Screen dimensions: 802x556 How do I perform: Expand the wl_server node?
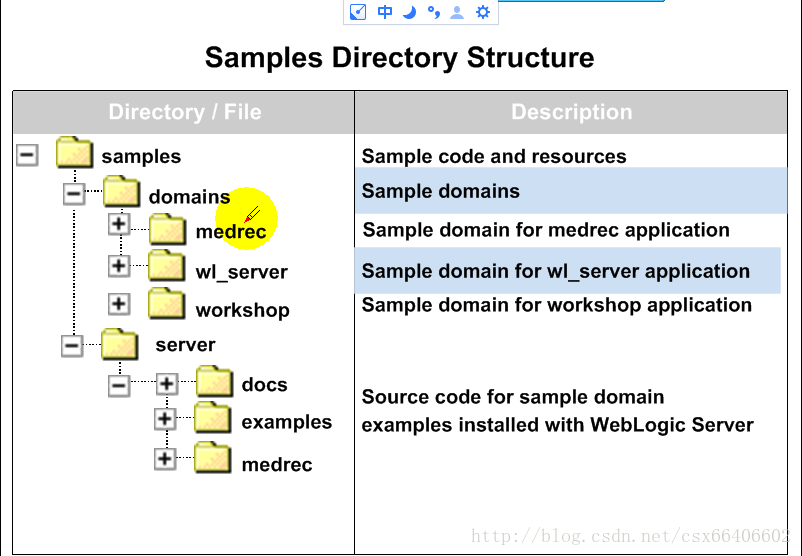pyautogui.click(x=119, y=266)
